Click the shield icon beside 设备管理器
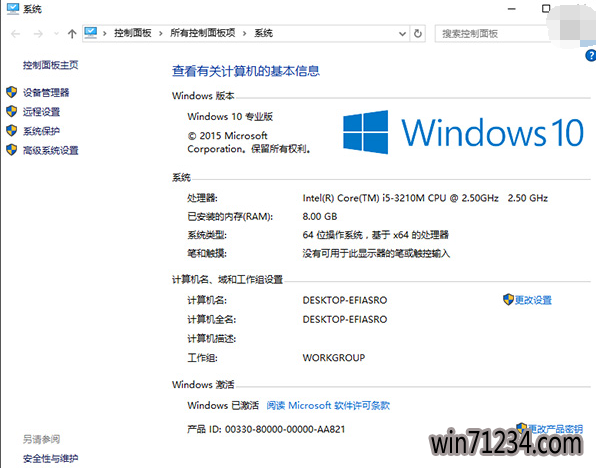The height and width of the screenshot is (468, 596). coord(11,92)
